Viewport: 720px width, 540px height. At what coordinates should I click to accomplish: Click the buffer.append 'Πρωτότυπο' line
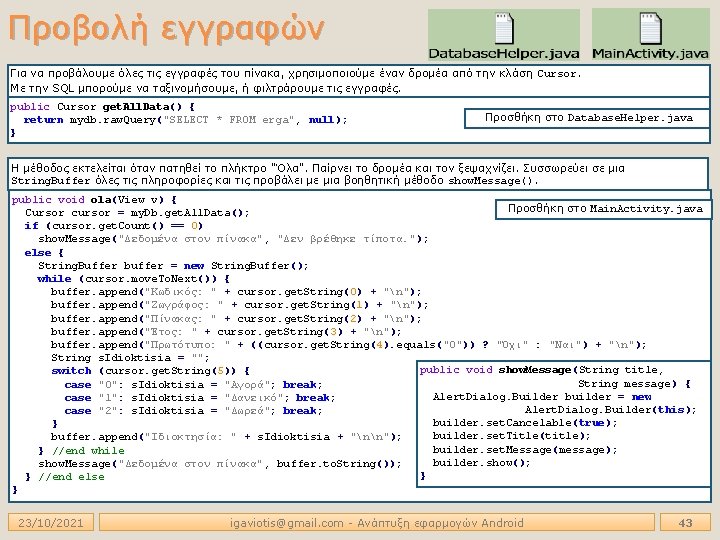coord(348,345)
